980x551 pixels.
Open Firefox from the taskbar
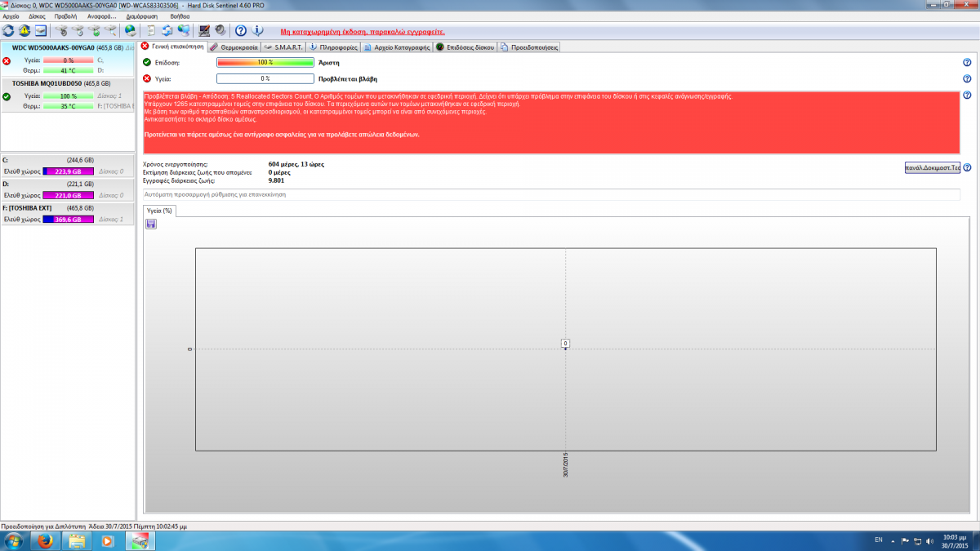click(x=47, y=541)
